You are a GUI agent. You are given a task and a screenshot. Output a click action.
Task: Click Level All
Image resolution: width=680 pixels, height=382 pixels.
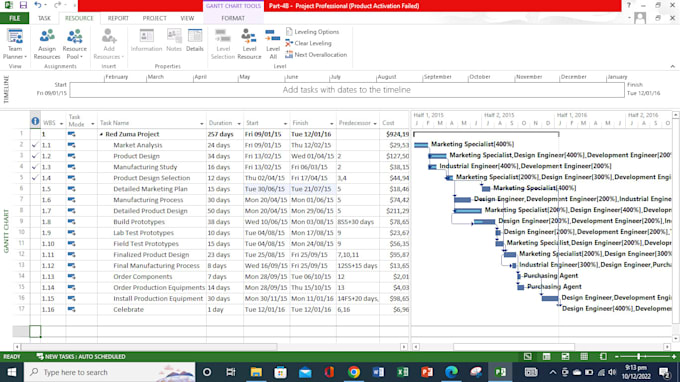[x=273, y=44]
